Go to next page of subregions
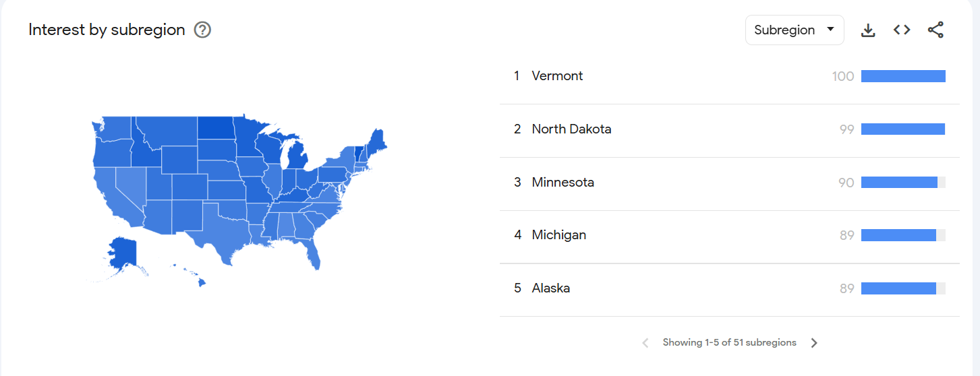 coord(814,343)
